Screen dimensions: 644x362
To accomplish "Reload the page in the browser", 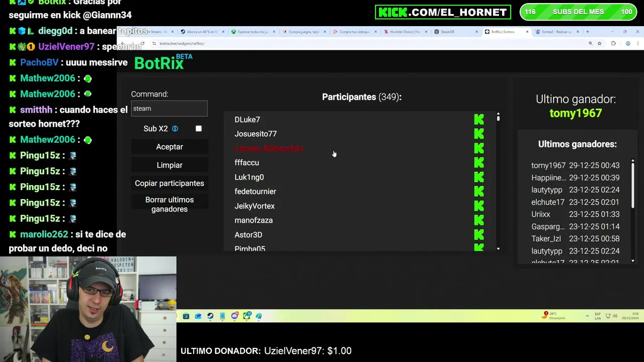I will 142,44.
